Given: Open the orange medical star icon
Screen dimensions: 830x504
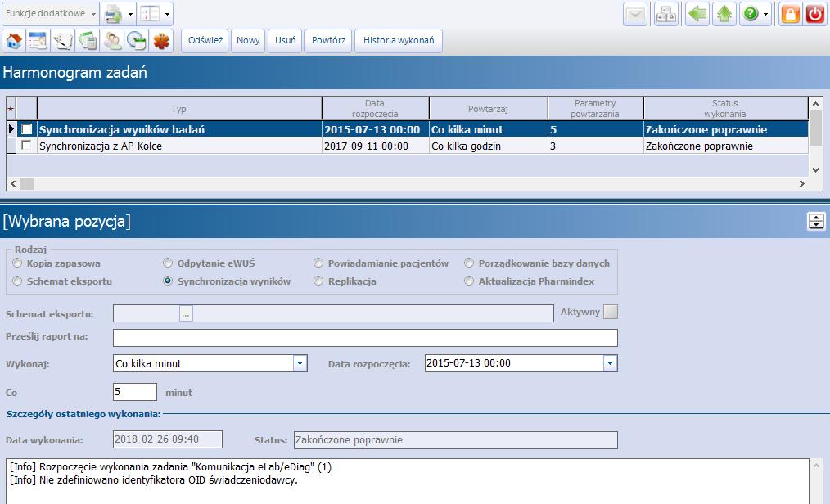Looking at the screenshot, I should click(x=161, y=41).
